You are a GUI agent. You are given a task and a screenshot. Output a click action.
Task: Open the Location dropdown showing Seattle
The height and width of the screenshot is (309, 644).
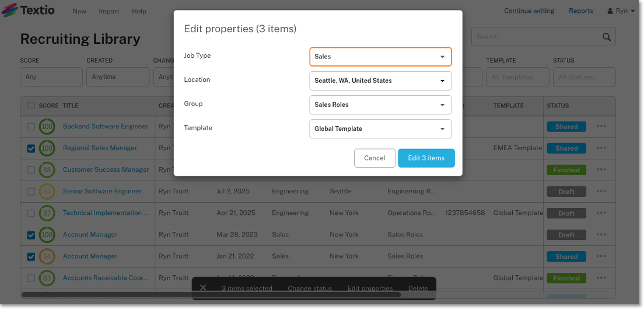(x=380, y=81)
